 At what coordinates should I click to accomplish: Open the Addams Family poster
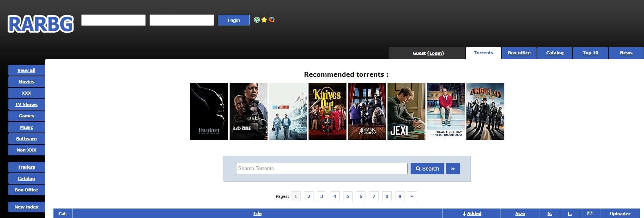coord(367,111)
